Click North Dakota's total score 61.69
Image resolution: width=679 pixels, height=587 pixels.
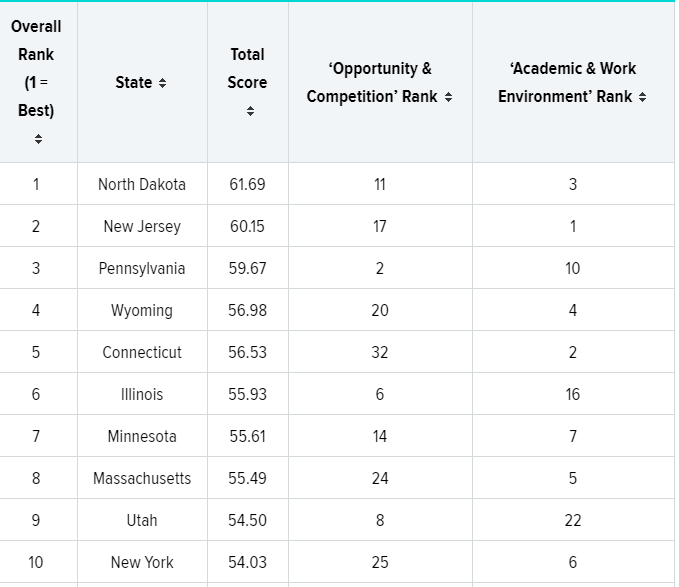click(x=247, y=184)
